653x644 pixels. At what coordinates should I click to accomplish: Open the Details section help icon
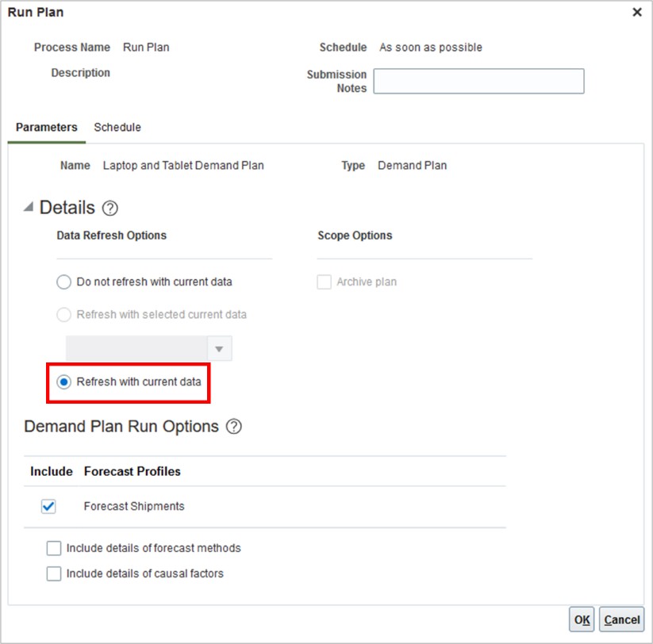110,208
